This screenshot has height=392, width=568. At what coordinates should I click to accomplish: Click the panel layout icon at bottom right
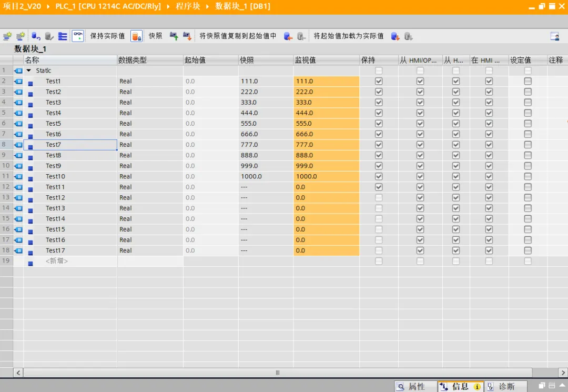tap(552, 386)
